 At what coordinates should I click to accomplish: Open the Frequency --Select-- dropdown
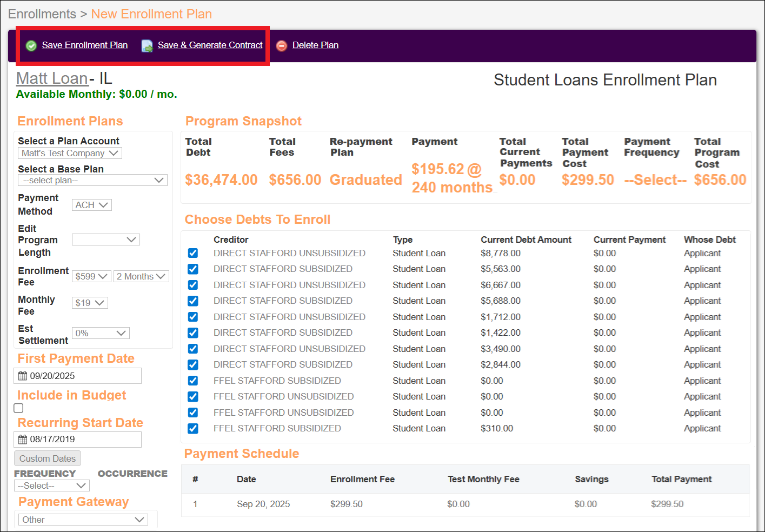point(52,486)
